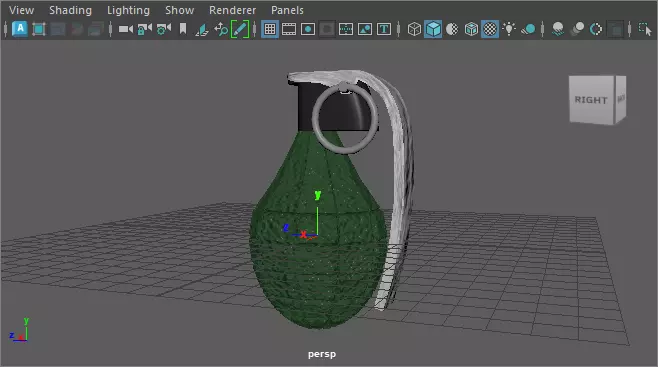Open Camera Attributes gear-camera icon
Screen dimensions: 658x367
(164, 29)
